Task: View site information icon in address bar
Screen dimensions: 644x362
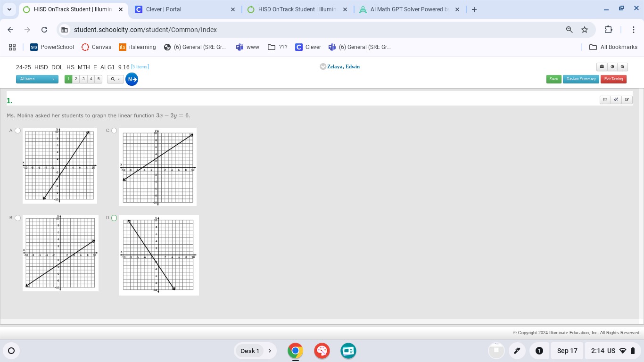Action: [65, 30]
